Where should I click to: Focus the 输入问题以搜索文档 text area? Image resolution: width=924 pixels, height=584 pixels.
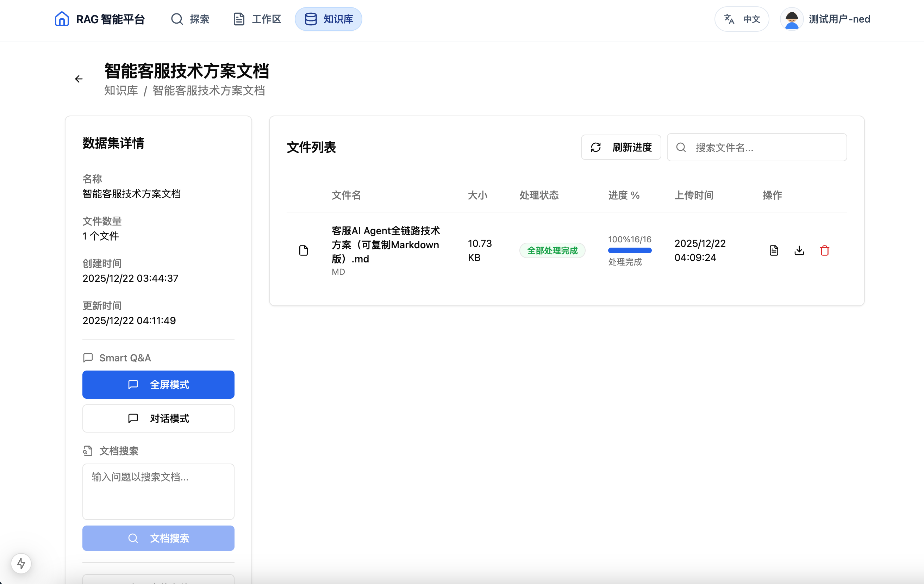pos(158,491)
